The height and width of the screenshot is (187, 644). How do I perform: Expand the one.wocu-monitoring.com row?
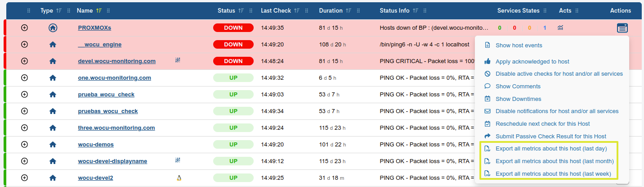pos(25,78)
